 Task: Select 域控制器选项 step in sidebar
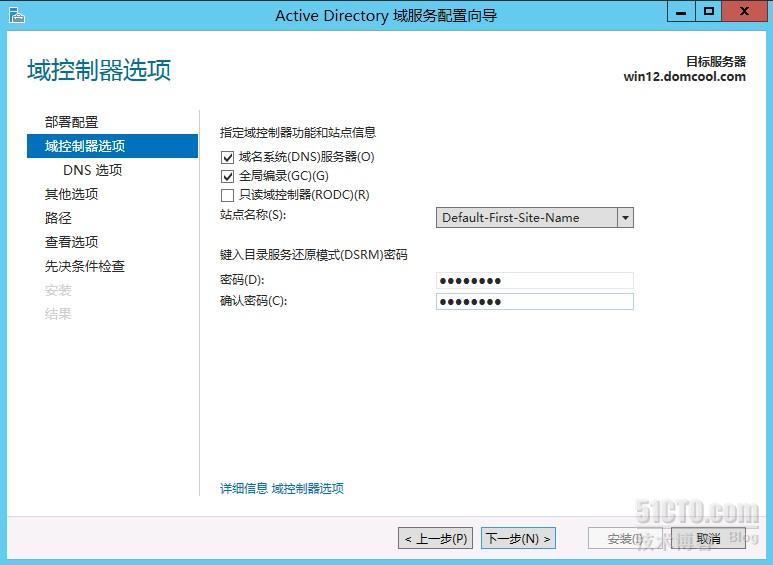tap(112, 146)
